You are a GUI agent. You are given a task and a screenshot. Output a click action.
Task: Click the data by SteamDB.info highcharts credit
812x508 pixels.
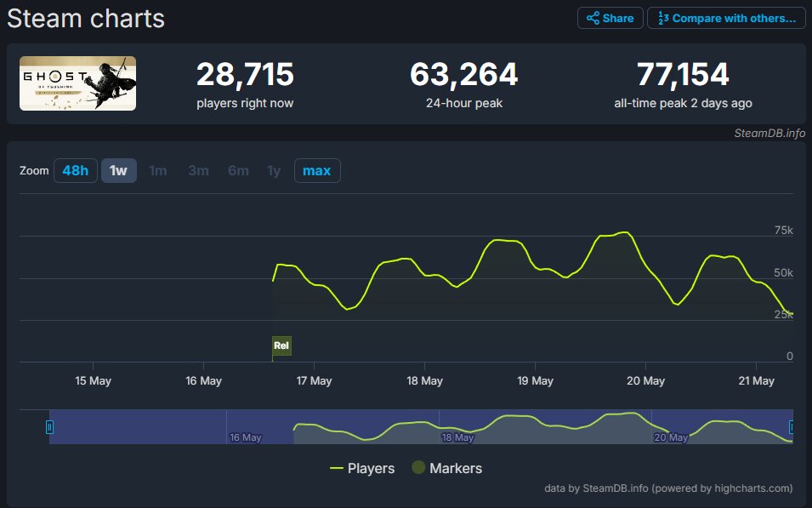[x=668, y=488]
